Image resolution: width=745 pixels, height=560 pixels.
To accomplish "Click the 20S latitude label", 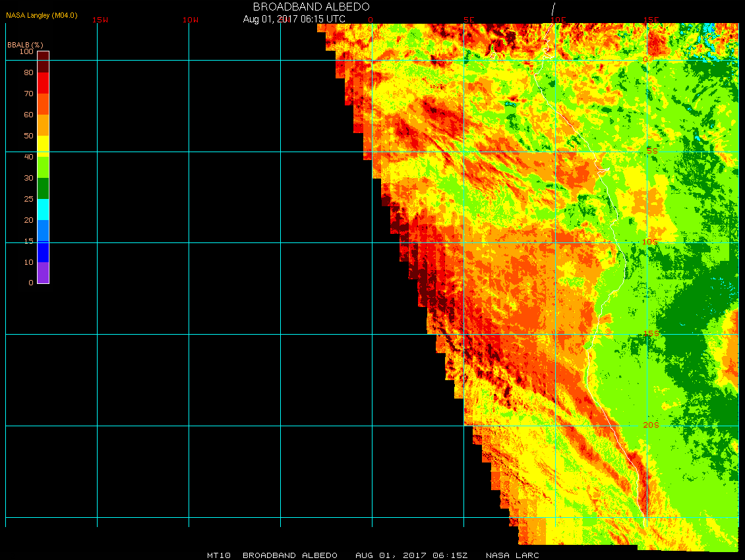I will tap(650, 425).
